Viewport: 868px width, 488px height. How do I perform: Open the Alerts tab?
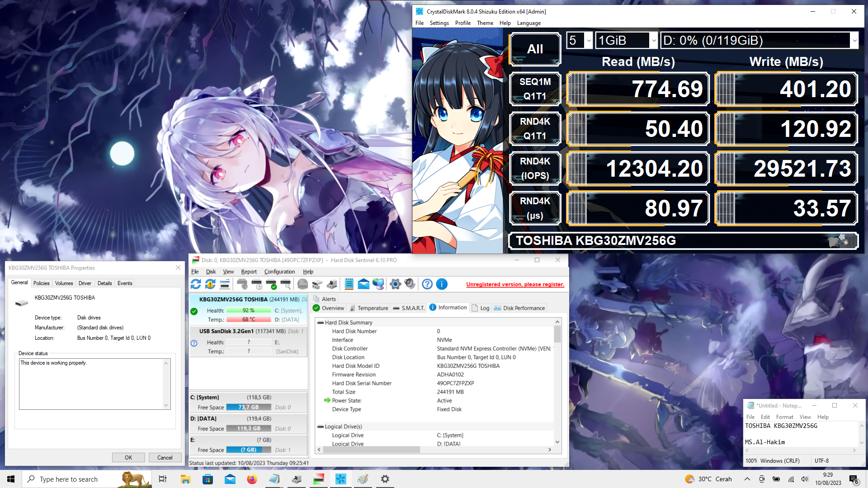pos(325,299)
